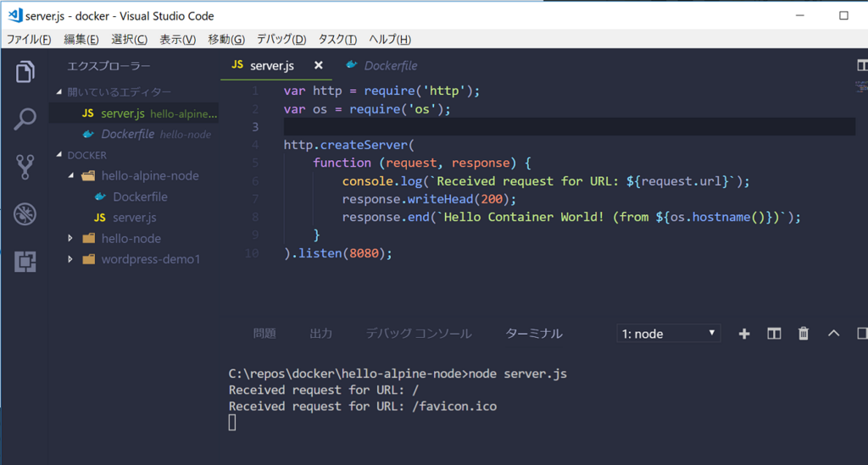This screenshot has width=868, height=465.
Task: Open terminal selector dropdown showing 1: node
Action: click(x=668, y=334)
